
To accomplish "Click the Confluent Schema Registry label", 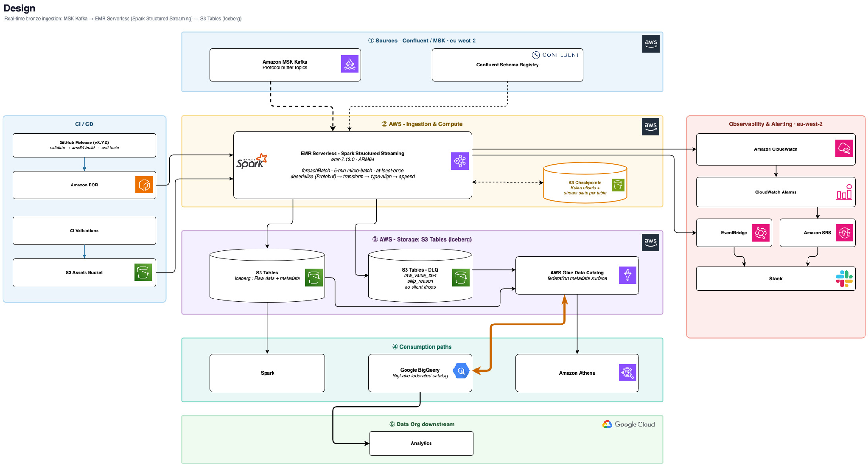I will [x=507, y=65].
